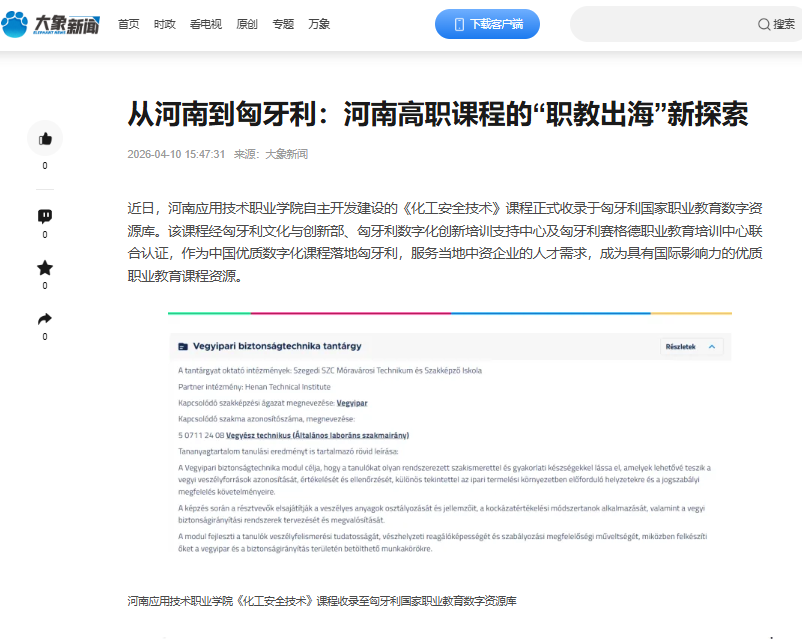Open the embedded course screenshot image
This screenshot has height=639, width=802.
[x=449, y=450]
